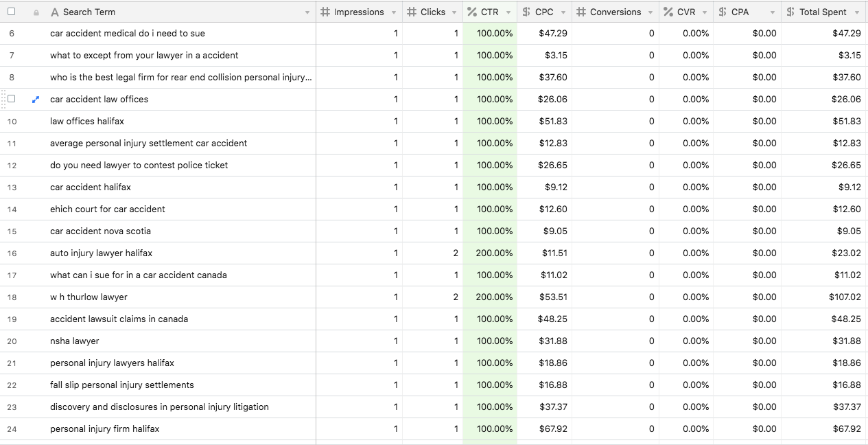Select the Conversions 0 cell for nsha lawyer

click(x=615, y=341)
